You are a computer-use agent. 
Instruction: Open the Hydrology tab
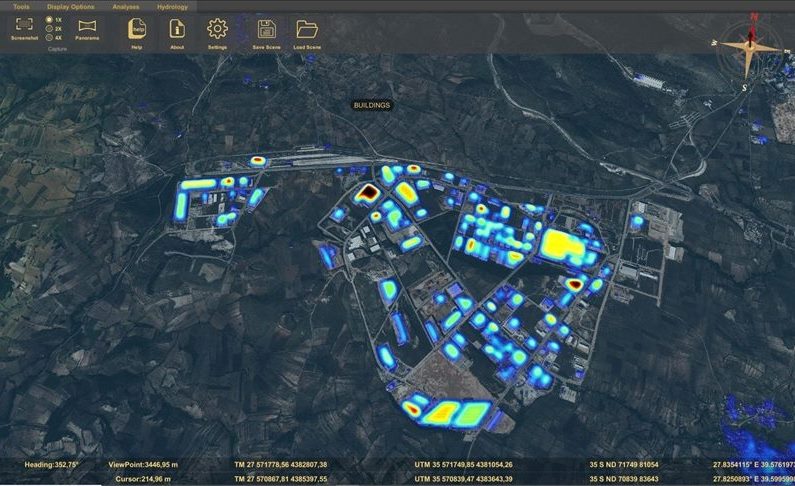tap(172, 6)
